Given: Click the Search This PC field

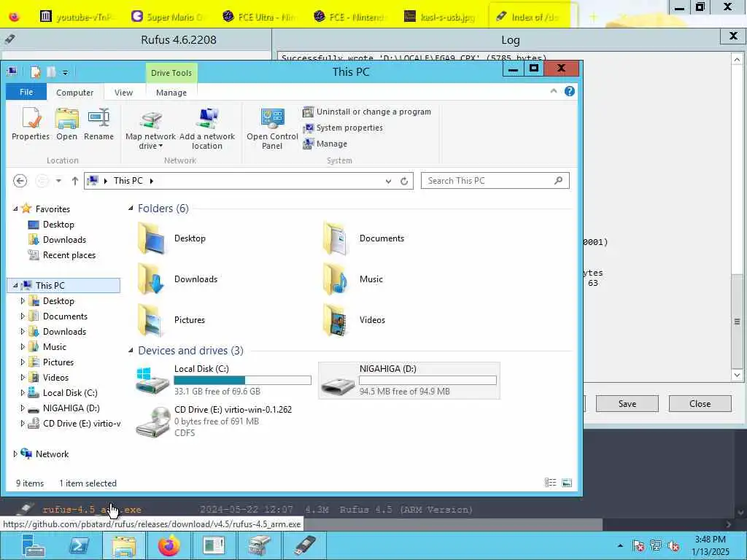Looking at the screenshot, I should click(495, 181).
